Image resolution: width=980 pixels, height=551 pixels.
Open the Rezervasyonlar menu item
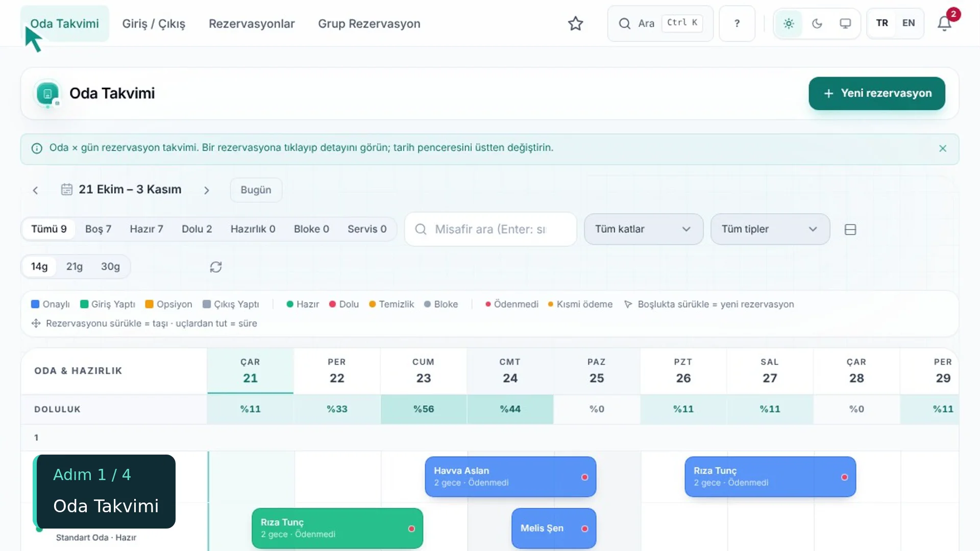[x=252, y=23]
